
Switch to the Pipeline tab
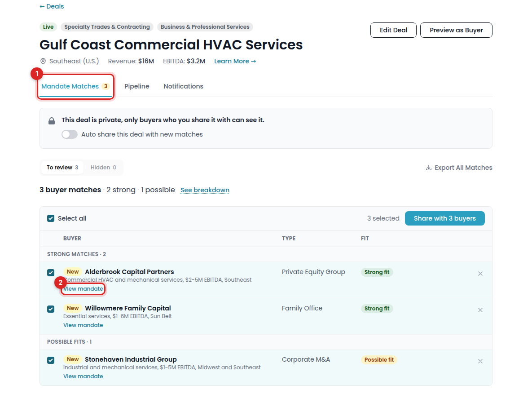(x=137, y=86)
